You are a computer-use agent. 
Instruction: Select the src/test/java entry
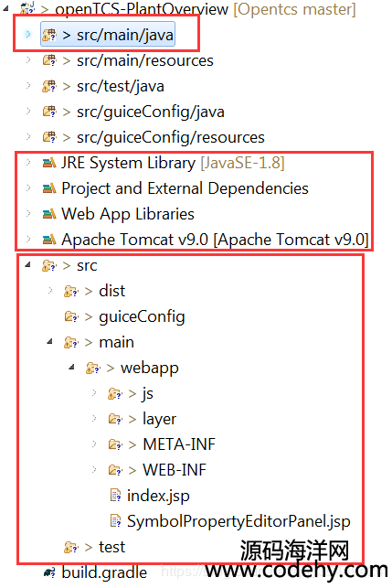tap(121, 87)
